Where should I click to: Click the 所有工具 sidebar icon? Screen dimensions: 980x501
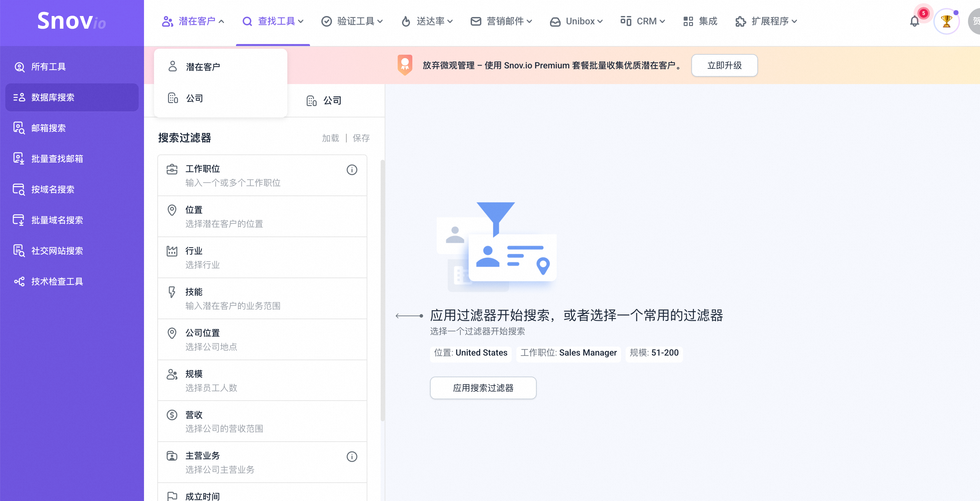pos(19,67)
